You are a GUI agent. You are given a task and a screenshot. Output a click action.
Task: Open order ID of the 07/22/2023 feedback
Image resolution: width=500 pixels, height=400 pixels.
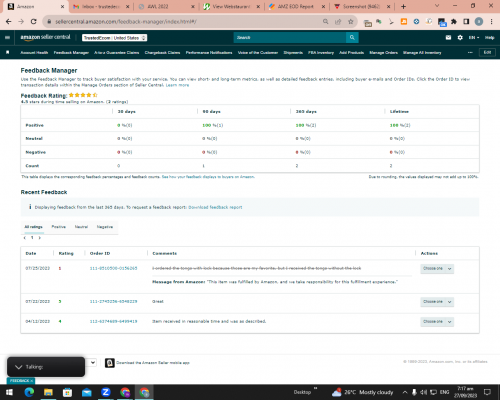(113, 301)
